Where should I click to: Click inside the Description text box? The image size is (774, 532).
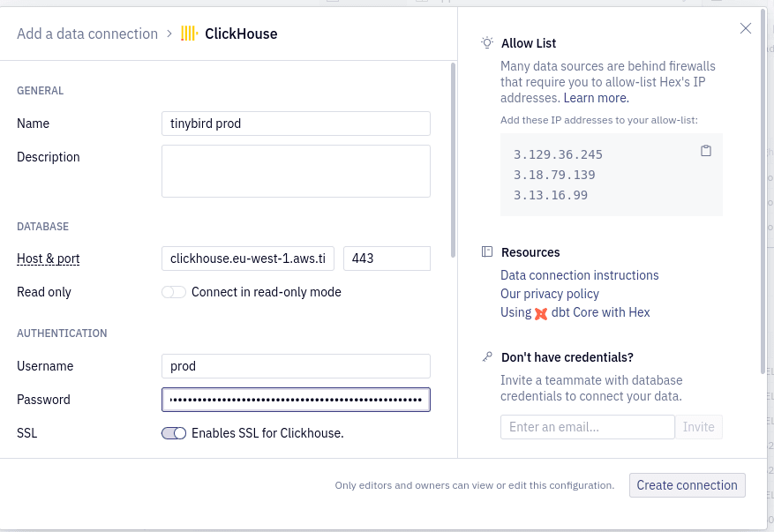296,170
